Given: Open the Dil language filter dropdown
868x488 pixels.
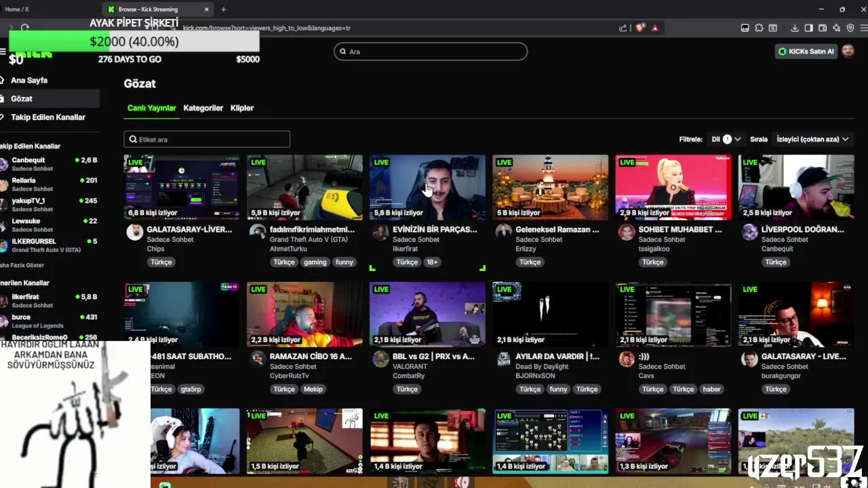Looking at the screenshot, I should (726, 139).
